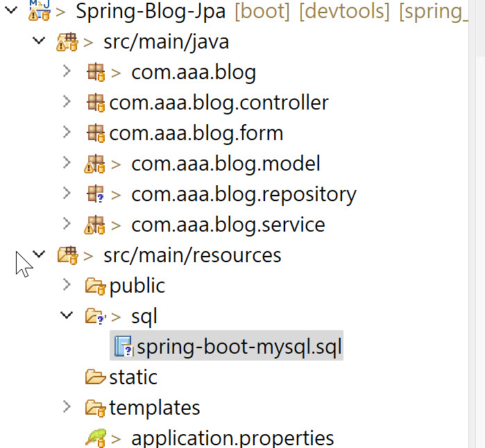Screen dimensions: 485x448
Task: Expand the templates folder
Action: pos(67,407)
